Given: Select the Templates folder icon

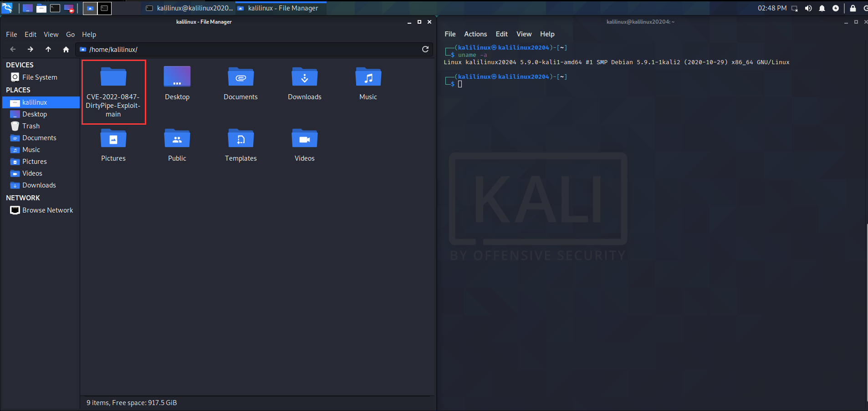Looking at the screenshot, I should point(241,139).
